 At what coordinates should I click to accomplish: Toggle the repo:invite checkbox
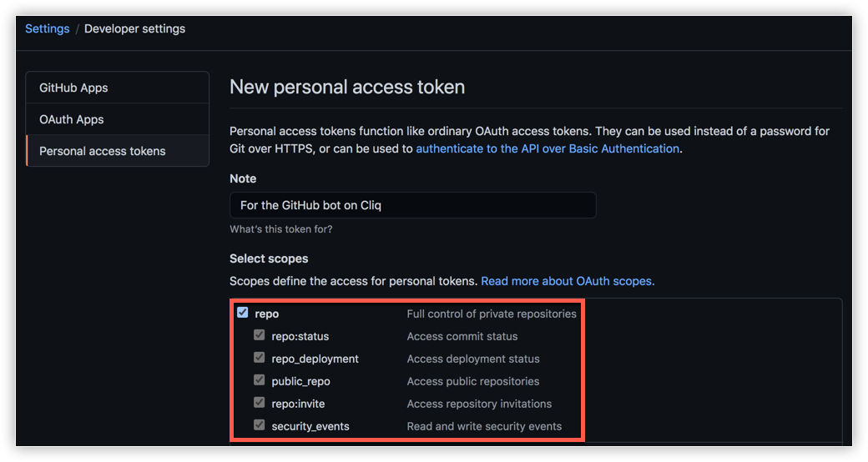(260, 403)
